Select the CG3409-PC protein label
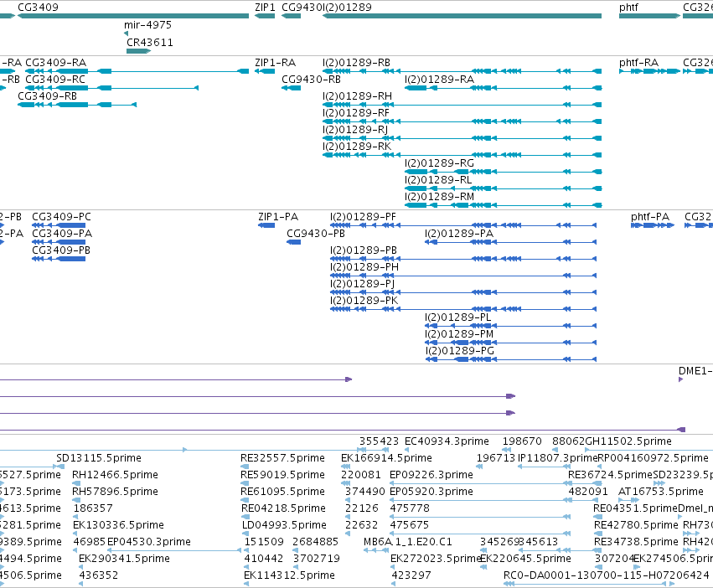The image size is (713, 588). 61,216
